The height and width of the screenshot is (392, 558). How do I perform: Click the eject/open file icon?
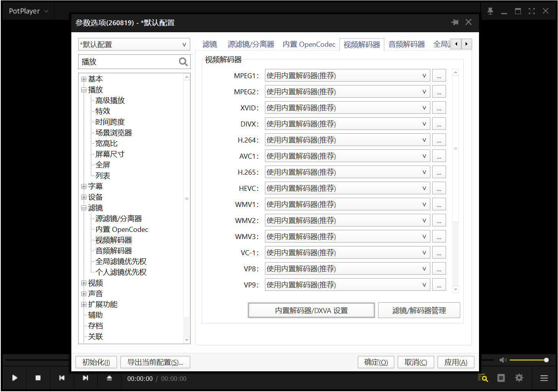coord(109,378)
